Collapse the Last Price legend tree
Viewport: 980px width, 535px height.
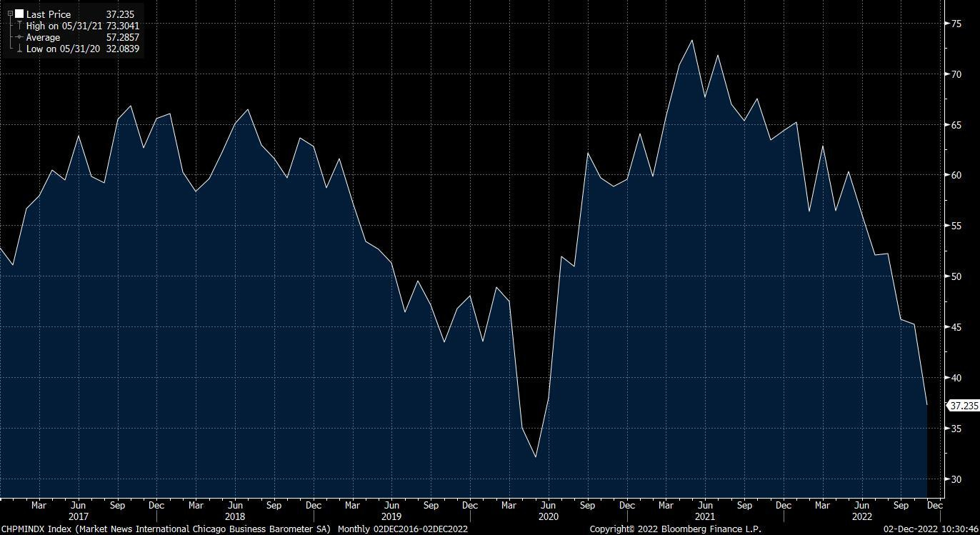(x=10, y=14)
